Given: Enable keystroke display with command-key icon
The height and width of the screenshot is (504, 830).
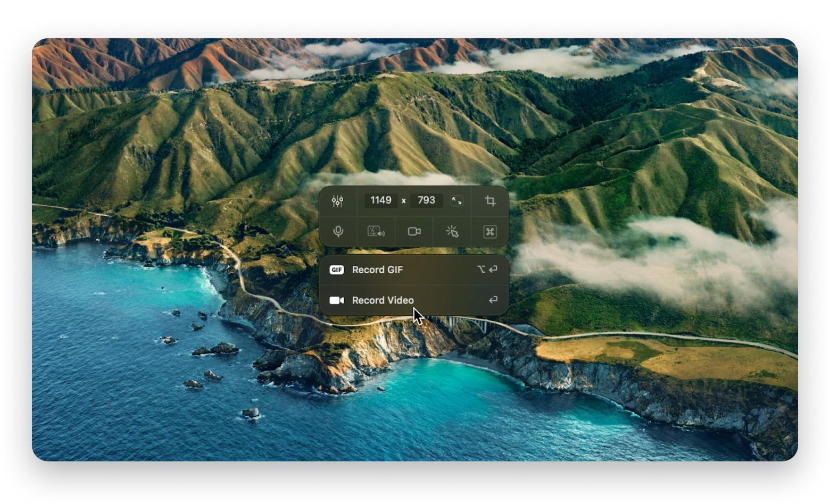Looking at the screenshot, I should 490,232.
